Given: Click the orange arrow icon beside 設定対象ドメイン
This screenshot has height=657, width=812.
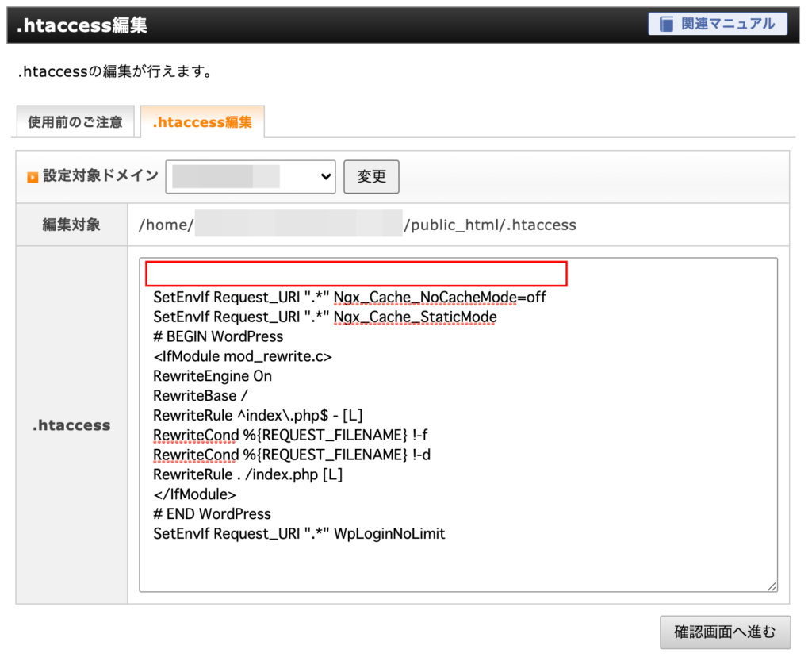Looking at the screenshot, I should coord(33,176).
